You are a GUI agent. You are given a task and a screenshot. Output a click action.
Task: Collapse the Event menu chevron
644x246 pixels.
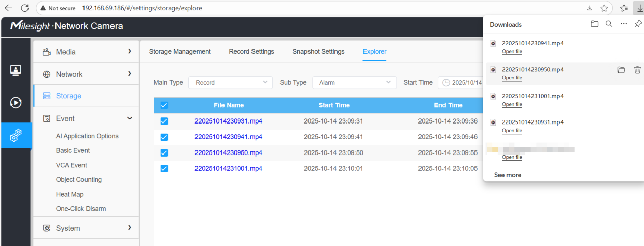130,118
